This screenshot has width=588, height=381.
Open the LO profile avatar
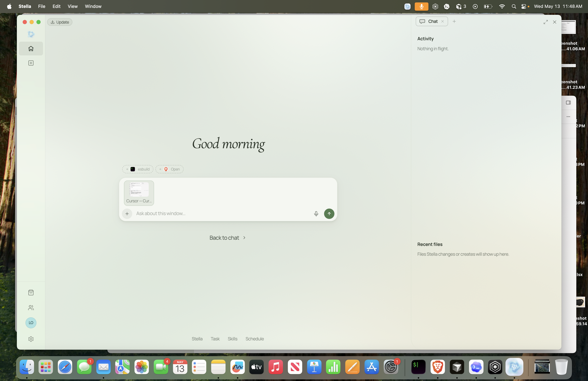pos(31,323)
